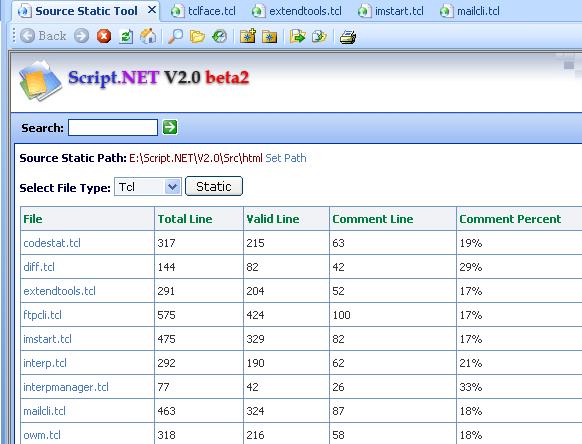The height and width of the screenshot is (444, 582).
Task: Click total line value 575 for ftpcli.tcl
Action: tap(166, 315)
